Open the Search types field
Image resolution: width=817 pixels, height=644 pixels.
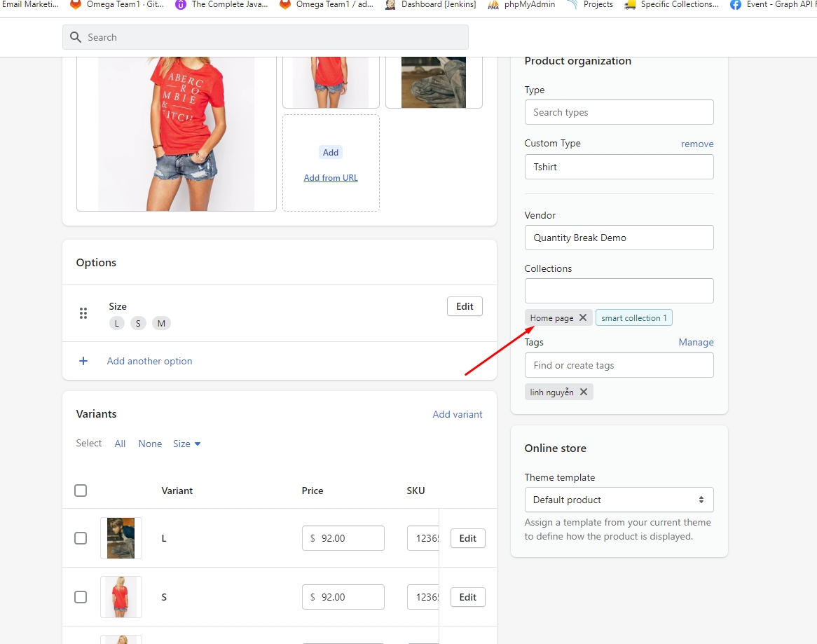point(619,112)
